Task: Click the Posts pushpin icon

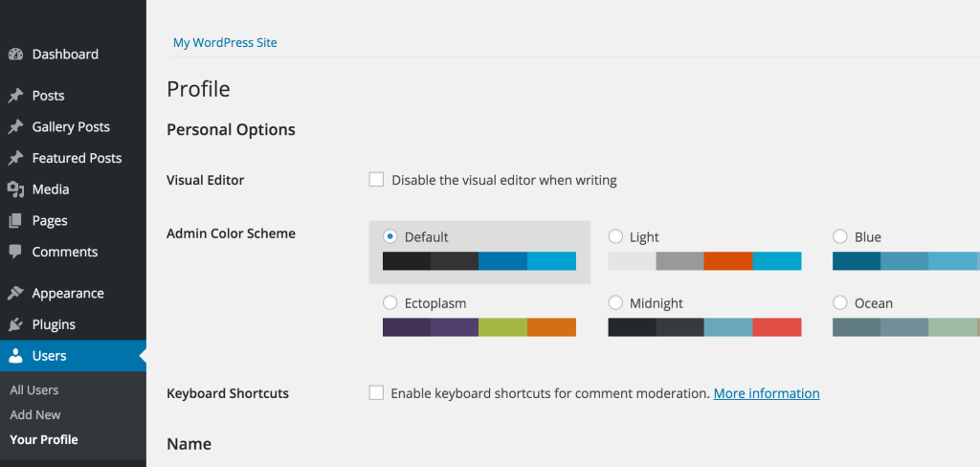Action: (x=15, y=96)
